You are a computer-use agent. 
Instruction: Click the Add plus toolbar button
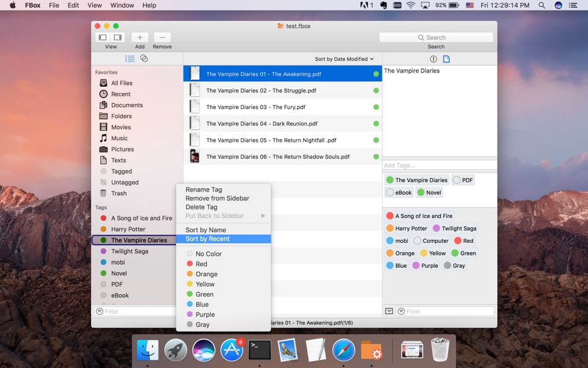[x=140, y=37]
